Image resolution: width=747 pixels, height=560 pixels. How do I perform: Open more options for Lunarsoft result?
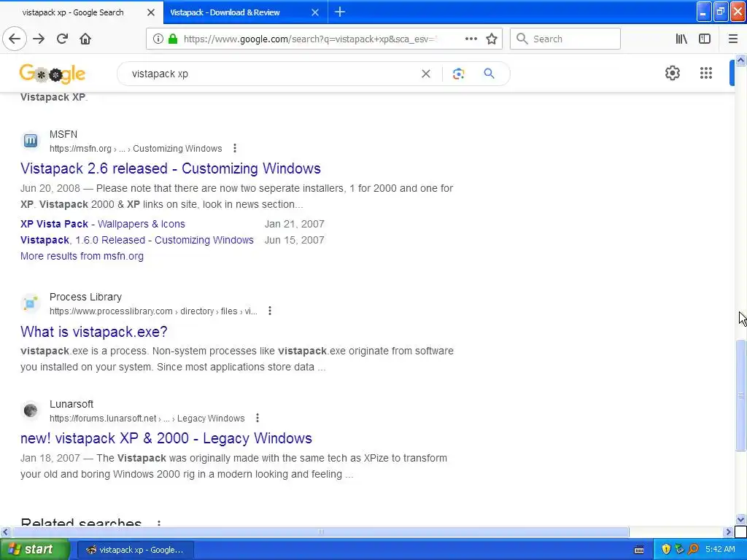[x=258, y=418]
